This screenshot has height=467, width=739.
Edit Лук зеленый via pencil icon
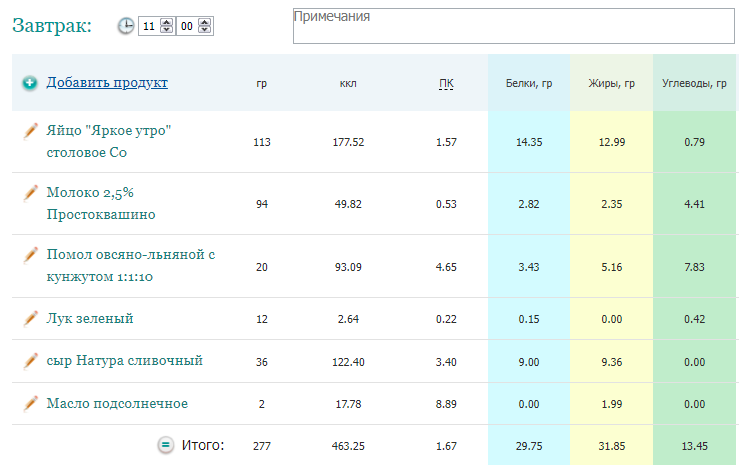click(x=31, y=319)
